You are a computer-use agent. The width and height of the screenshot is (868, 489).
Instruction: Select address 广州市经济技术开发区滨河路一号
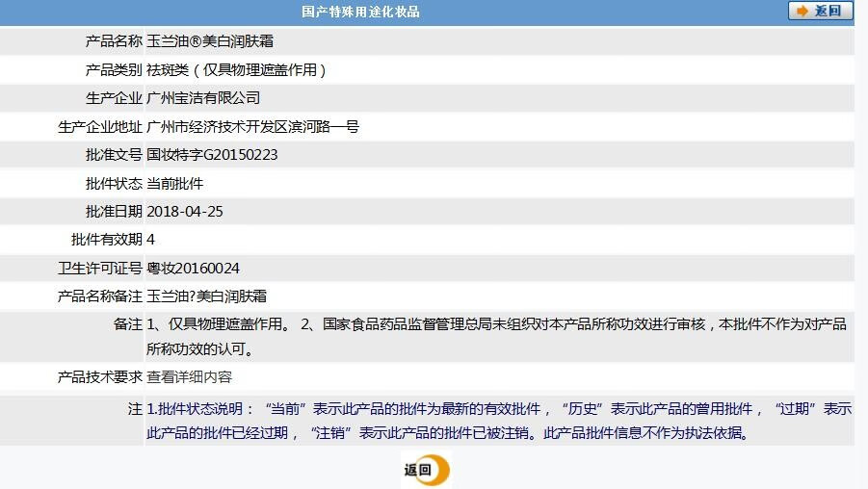click(252, 127)
